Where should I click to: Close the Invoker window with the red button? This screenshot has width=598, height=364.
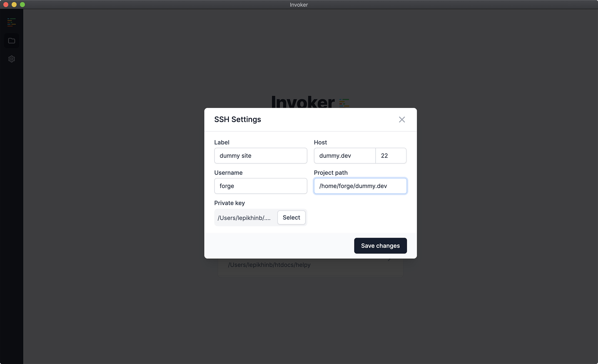[x=6, y=5]
